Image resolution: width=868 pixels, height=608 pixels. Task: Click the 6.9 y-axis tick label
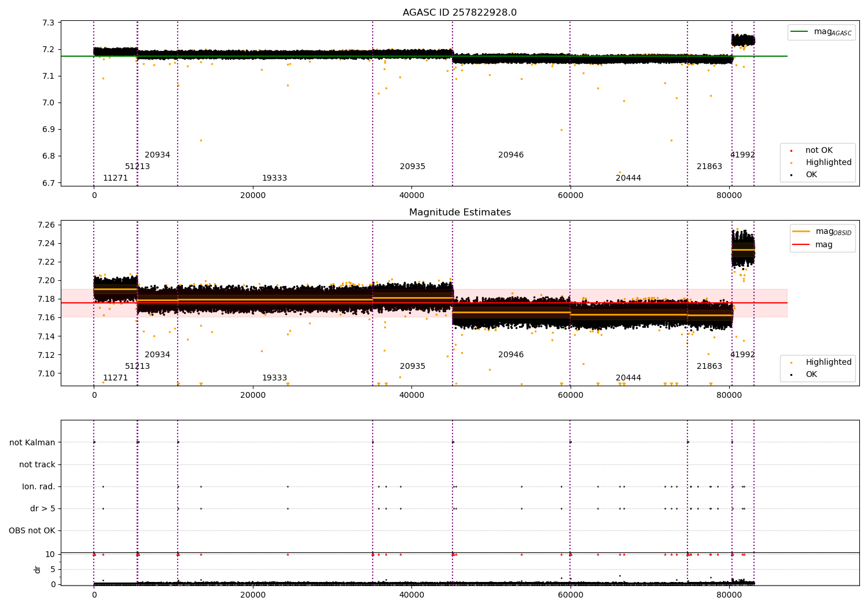coord(48,130)
